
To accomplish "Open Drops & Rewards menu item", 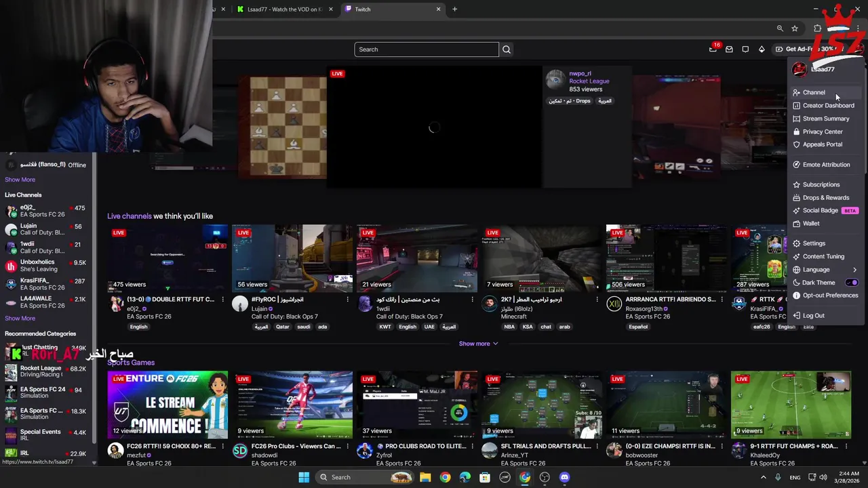I will click(x=827, y=198).
